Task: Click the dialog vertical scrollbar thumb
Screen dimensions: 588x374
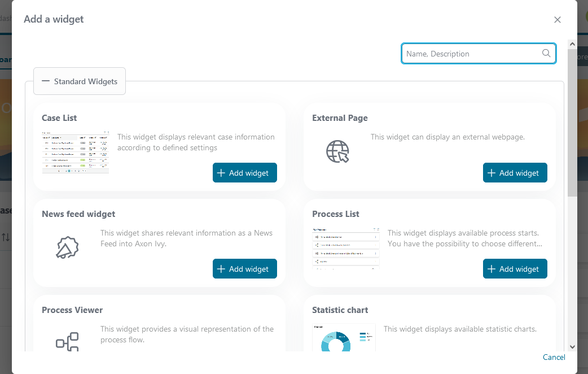Action: point(572,123)
